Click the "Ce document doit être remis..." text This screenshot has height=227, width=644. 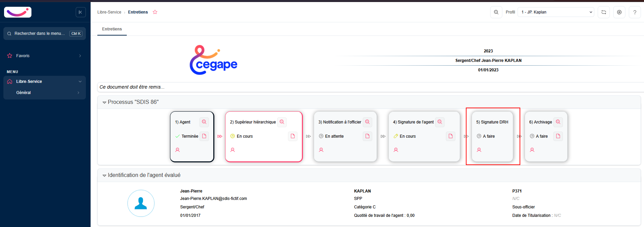[132, 87]
